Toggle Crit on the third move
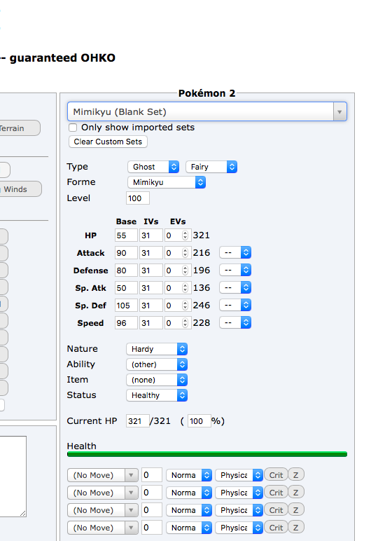 276,510
